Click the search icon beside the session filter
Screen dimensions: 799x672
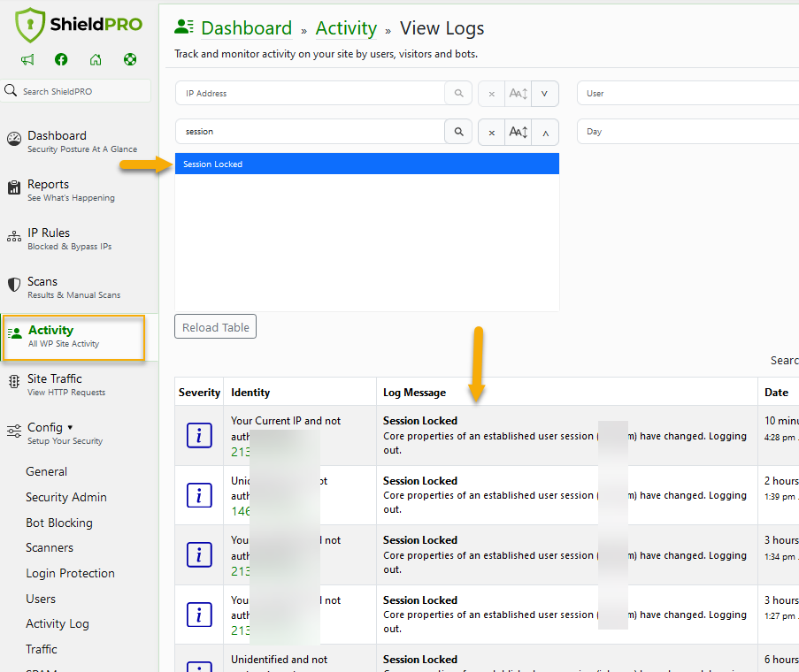pyautogui.click(x=457, y=130)
